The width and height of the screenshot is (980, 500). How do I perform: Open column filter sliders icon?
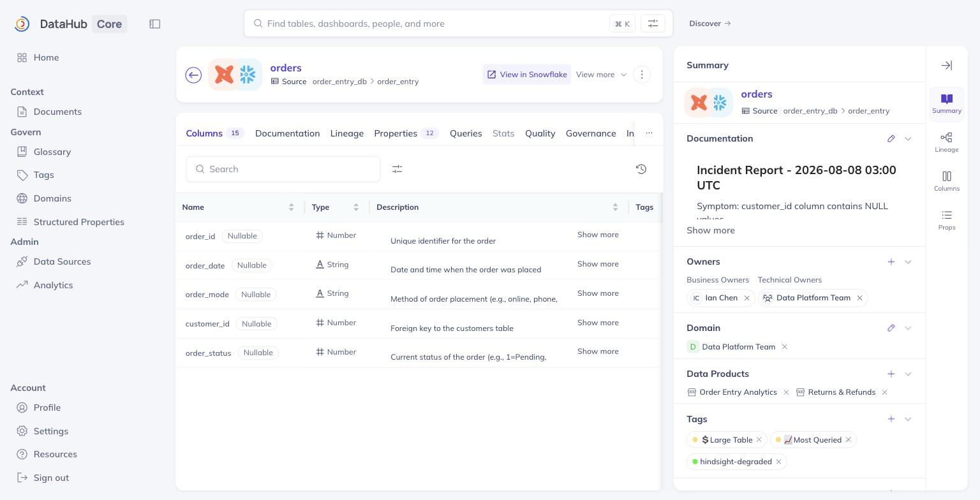tap(397, 169)
